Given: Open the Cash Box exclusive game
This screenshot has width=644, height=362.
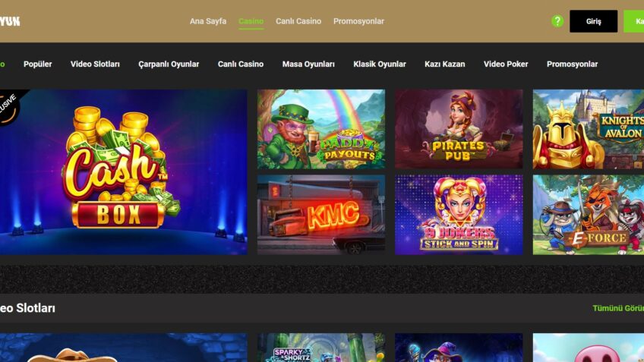Looking at the screenshot, I should (124, 172).
